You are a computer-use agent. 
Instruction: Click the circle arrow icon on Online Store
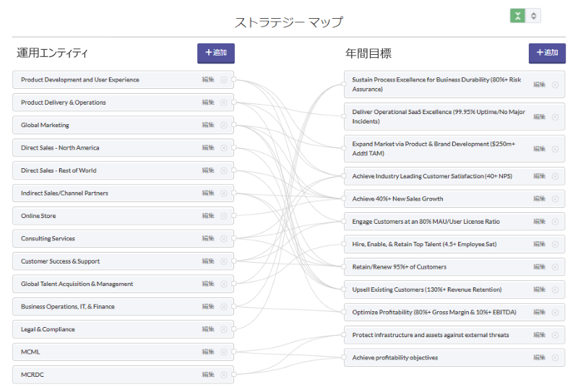[224, 216]
